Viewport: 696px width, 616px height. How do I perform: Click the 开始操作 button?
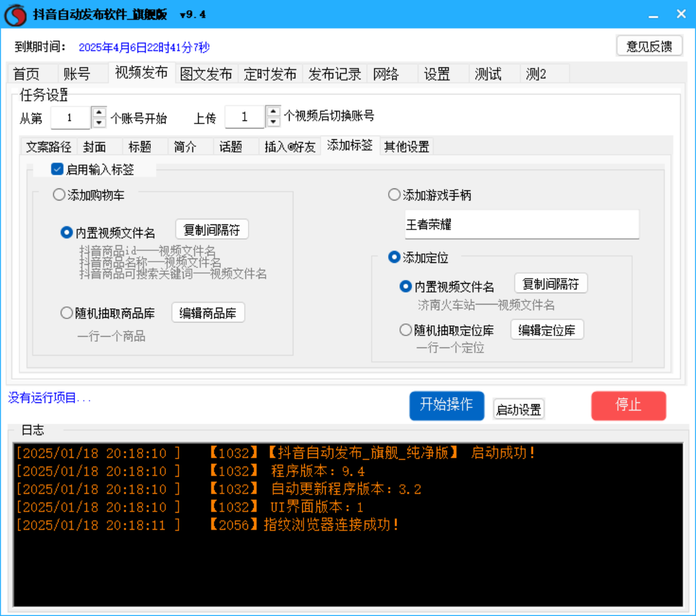(x=447, y=405)
